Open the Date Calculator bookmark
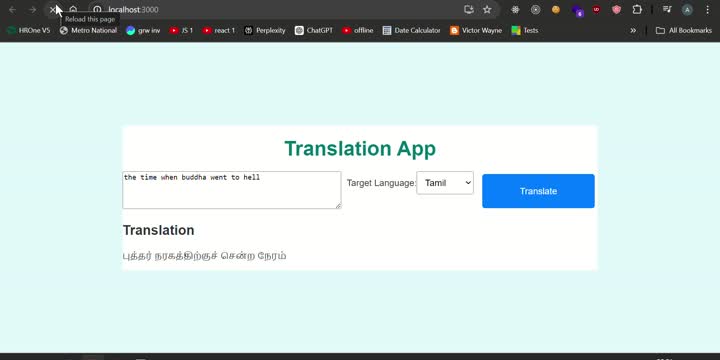Viewport: 720px width, 360px height. (411, 30)
